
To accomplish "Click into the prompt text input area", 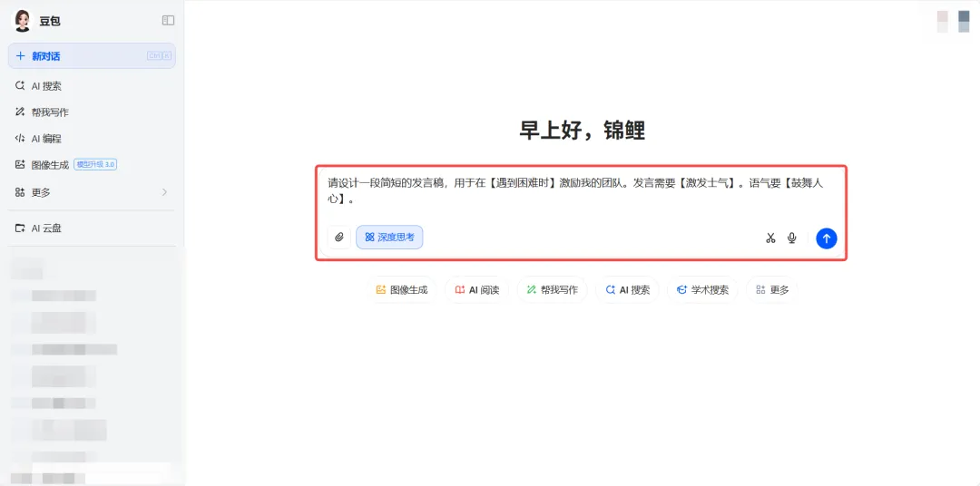I will [x=581, y=190].
